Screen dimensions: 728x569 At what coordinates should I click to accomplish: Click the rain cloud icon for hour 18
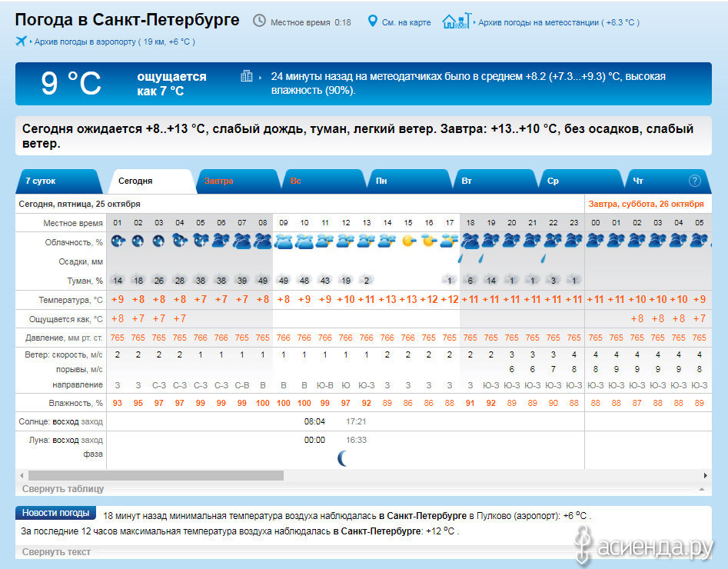tap(470, 241)
